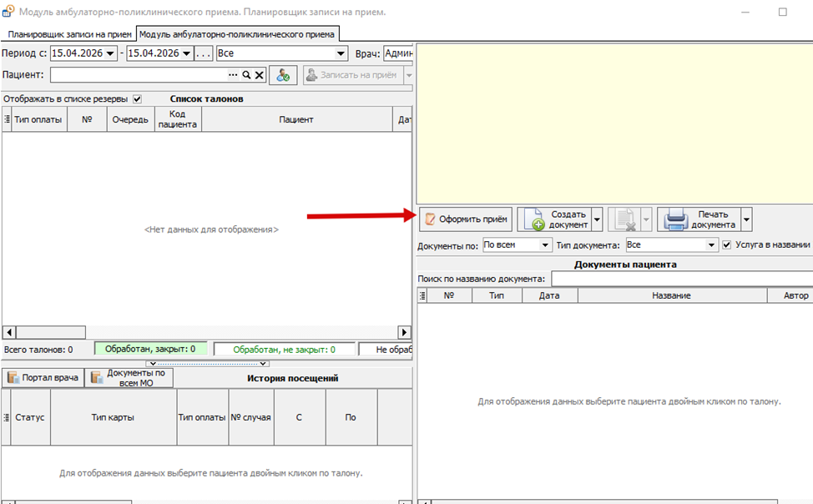Click the magnifier search icon in Пациент field
The height and width of the screenshot is (504, 813).
(246, 75)
